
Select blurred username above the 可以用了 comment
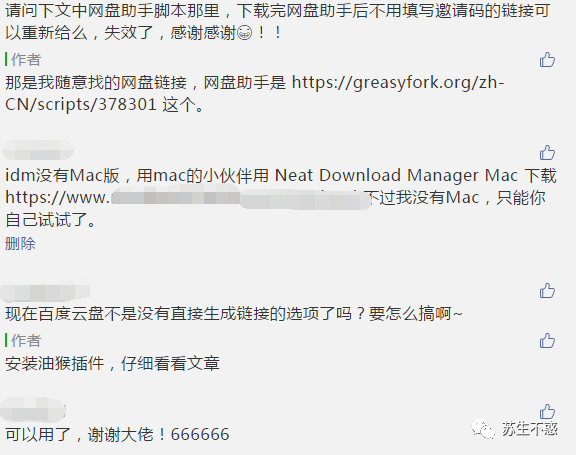pyautogui.click(x=33, y=409)
